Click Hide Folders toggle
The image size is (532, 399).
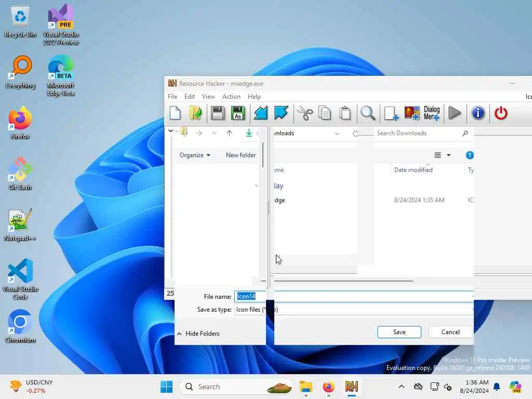coord(198,334)
